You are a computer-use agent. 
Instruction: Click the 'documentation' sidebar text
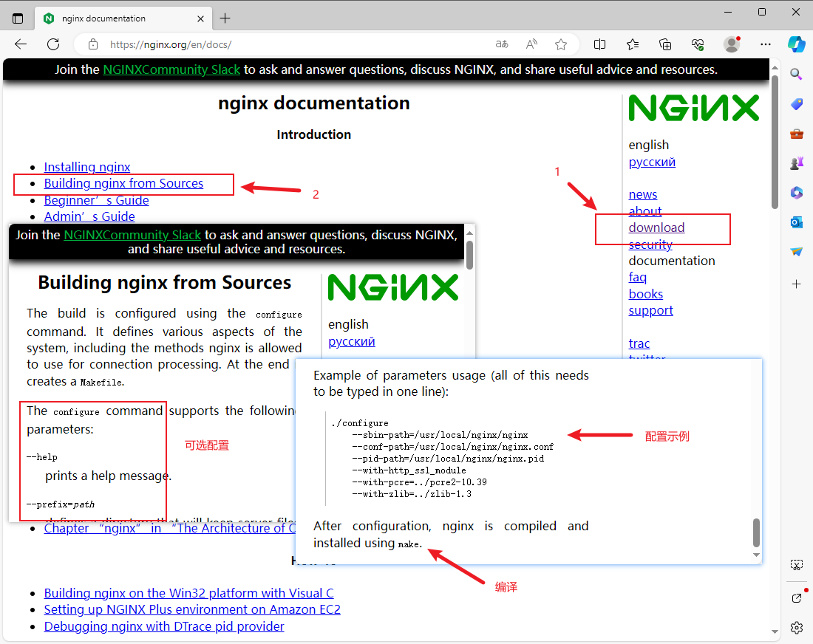pyautogui.click(x=671, y=261)
